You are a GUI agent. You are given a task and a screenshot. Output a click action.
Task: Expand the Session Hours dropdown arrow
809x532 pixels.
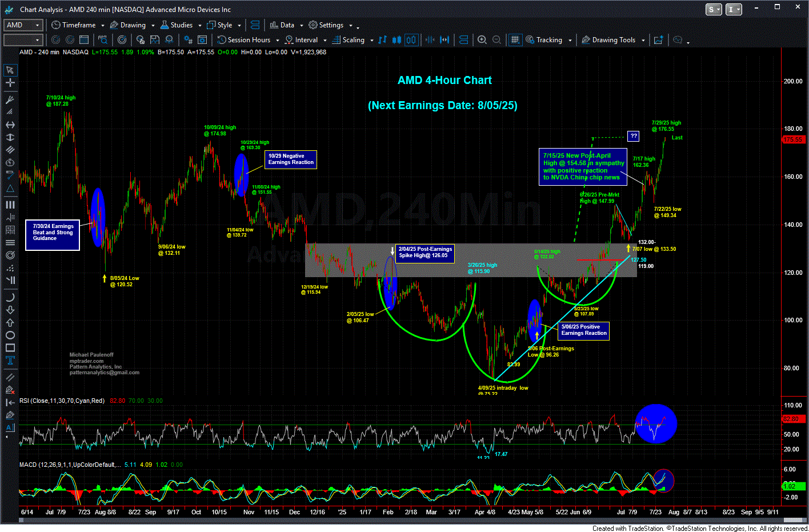pos(278,41)
